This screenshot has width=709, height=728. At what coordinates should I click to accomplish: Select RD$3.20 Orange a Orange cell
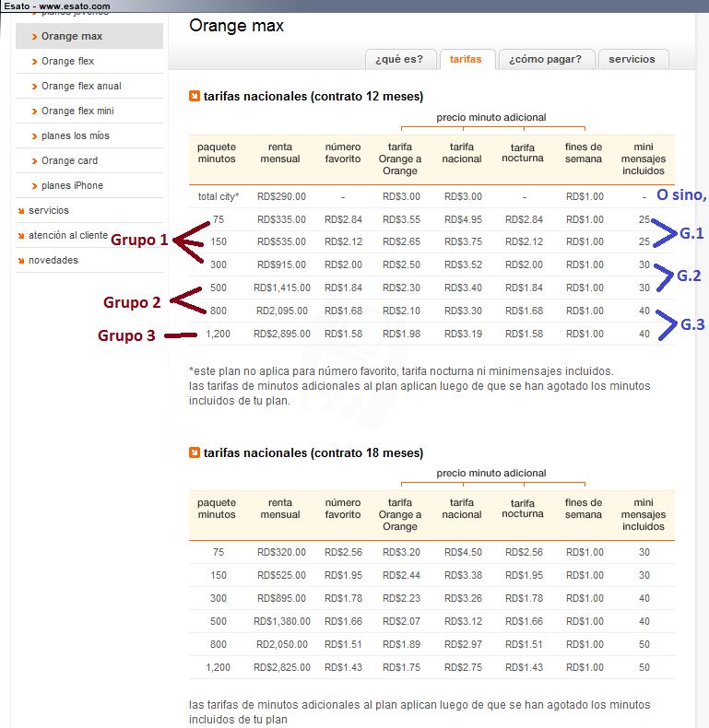coord(401,552)
